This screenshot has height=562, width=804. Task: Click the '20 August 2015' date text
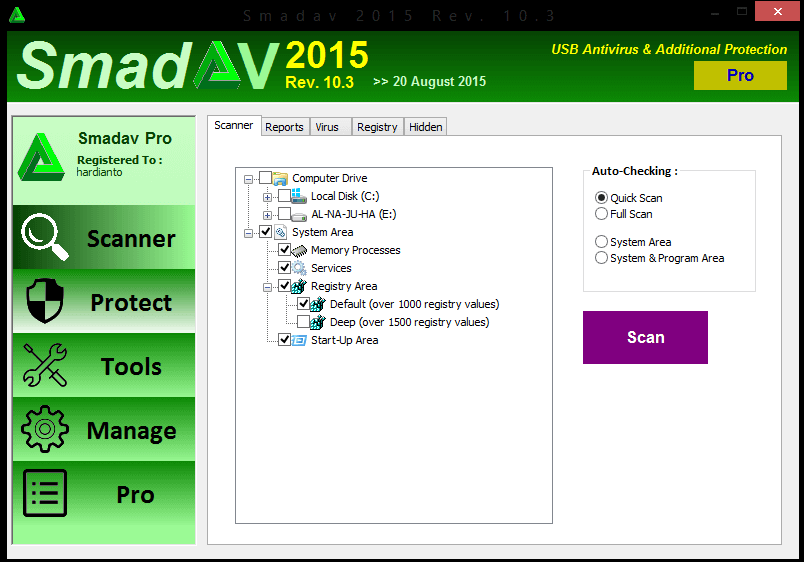click(x=439, y=82)
